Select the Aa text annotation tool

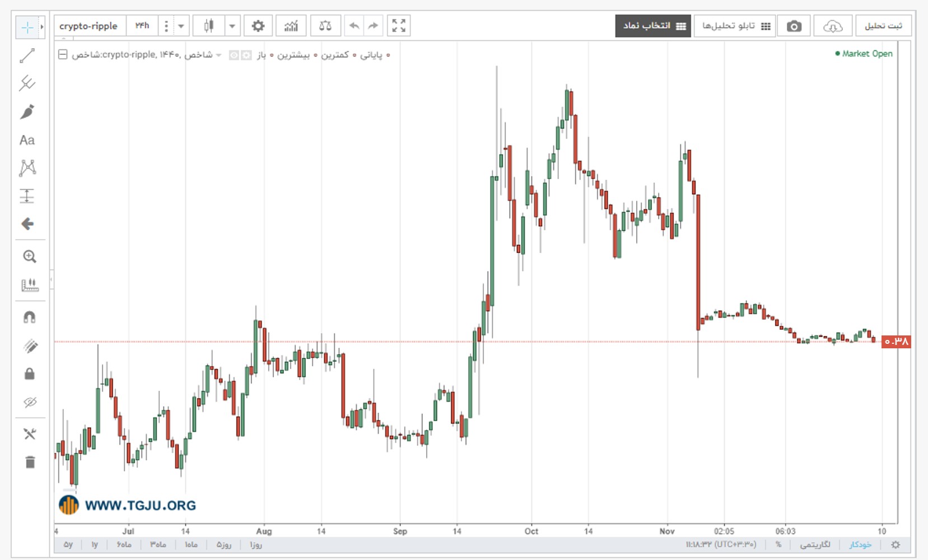(x=27, y=139)
